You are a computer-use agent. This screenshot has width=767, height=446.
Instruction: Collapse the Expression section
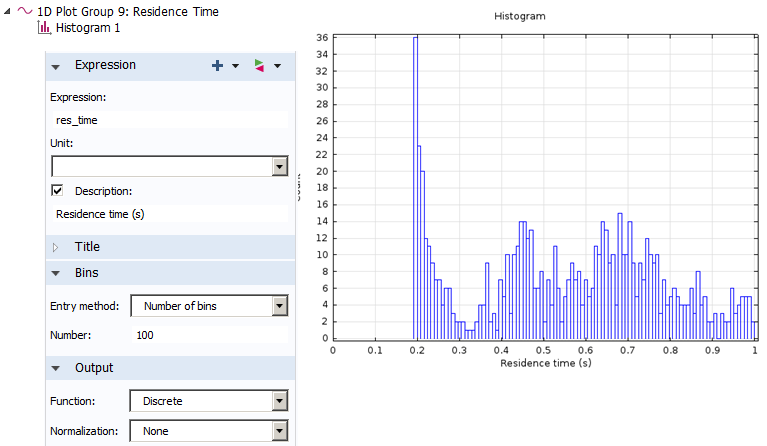[x=56, y=65]
